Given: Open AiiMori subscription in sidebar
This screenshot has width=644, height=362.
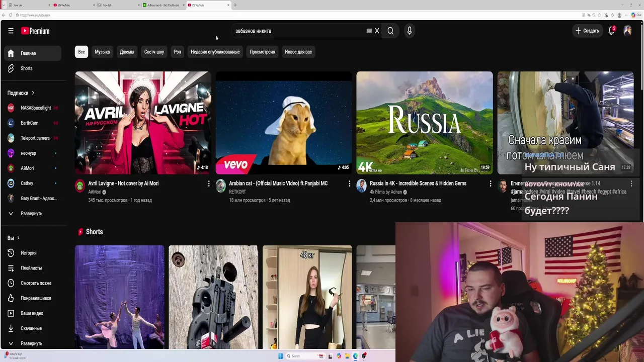Looking at the screenshot, I should point(32,168).
